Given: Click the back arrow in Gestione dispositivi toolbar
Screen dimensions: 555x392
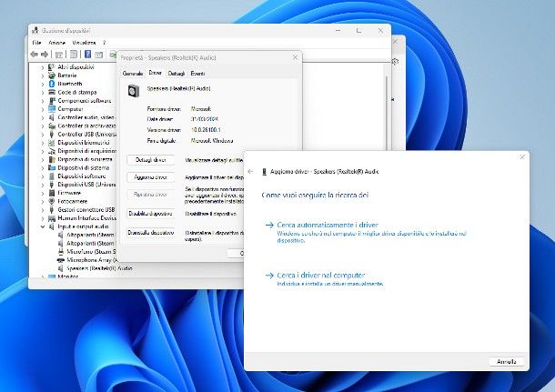Looking at the screenshot, I should [34, 54].
